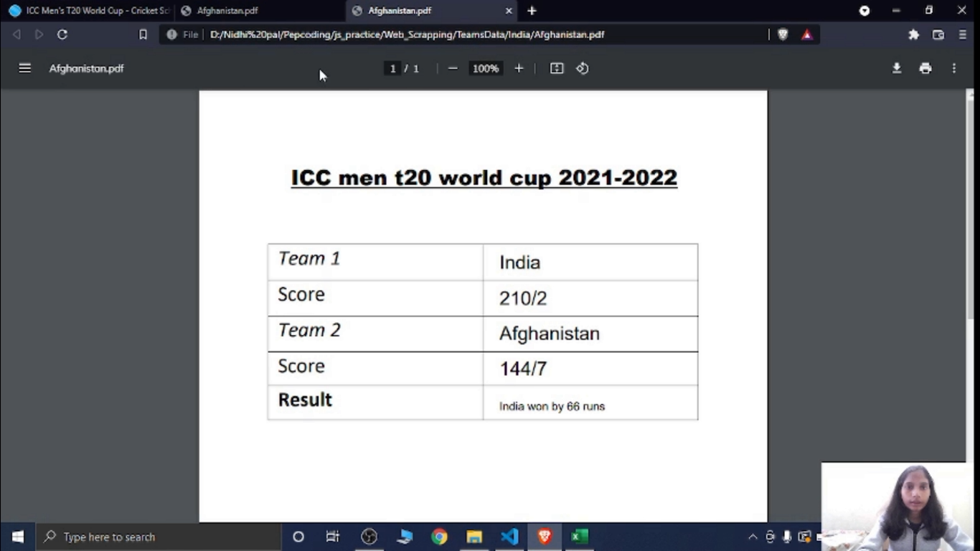Viewport: 980px width, 551px height.
Task: Click the zoom in plus button
Action: pos(519,68)
